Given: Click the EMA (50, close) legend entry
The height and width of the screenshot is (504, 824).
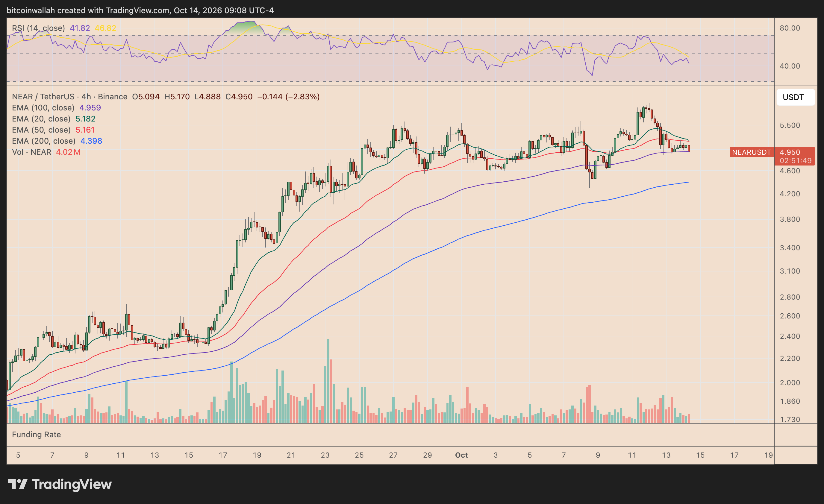Looking at the screenshot, I should point(53,130).
